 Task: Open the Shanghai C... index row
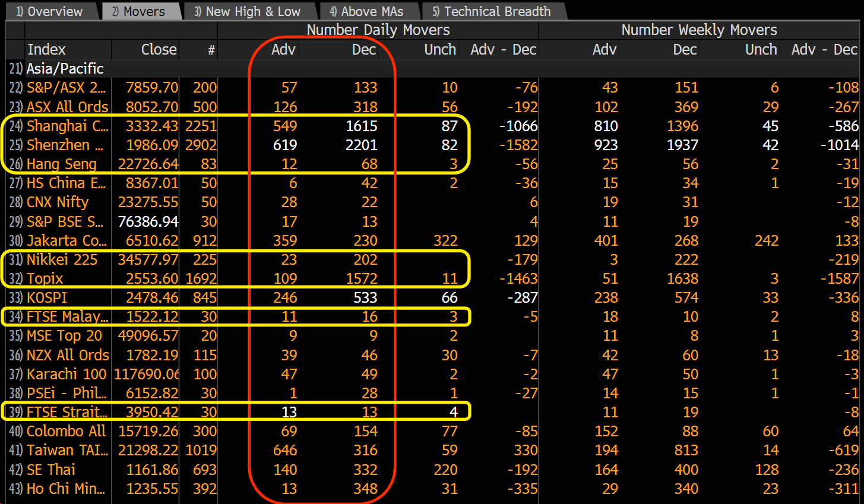point(67,126)
